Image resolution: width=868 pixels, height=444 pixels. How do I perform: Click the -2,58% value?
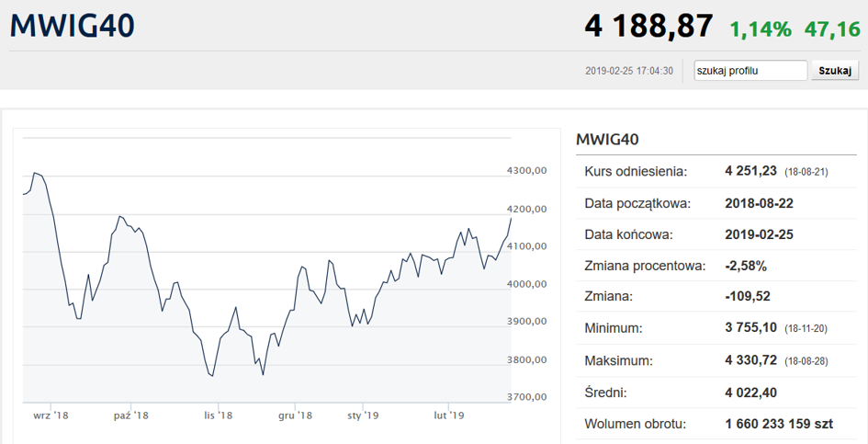(x=746, y=266)
